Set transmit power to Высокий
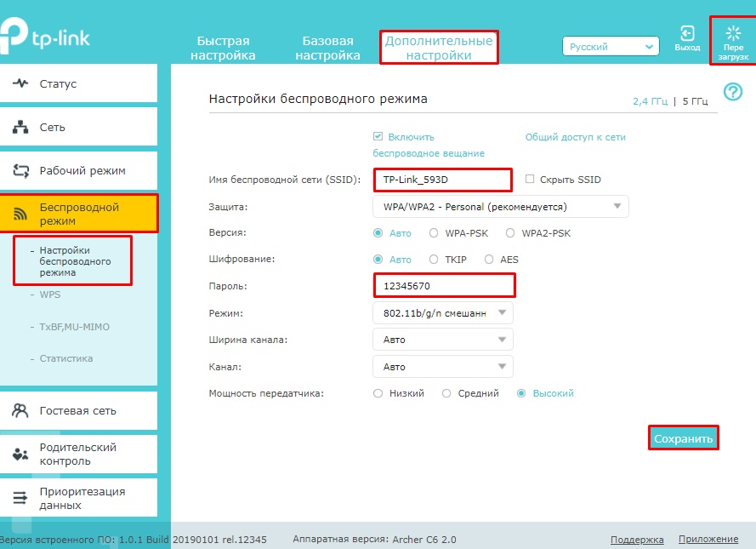 point(521,393)
